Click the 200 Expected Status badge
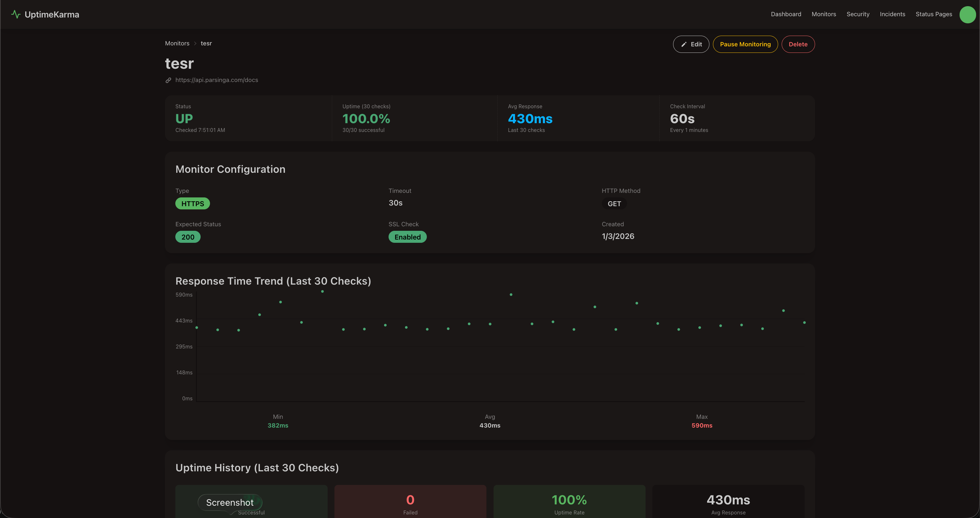Screen dimensions: 980x518 pos(188,237)
